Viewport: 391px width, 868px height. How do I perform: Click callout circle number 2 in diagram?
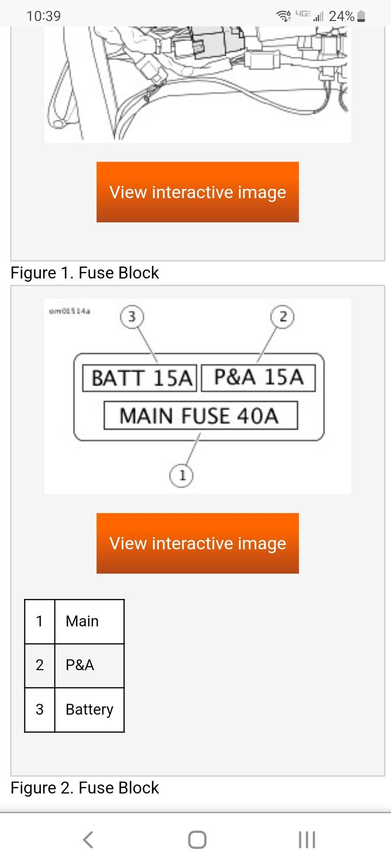tap(282, 317)
